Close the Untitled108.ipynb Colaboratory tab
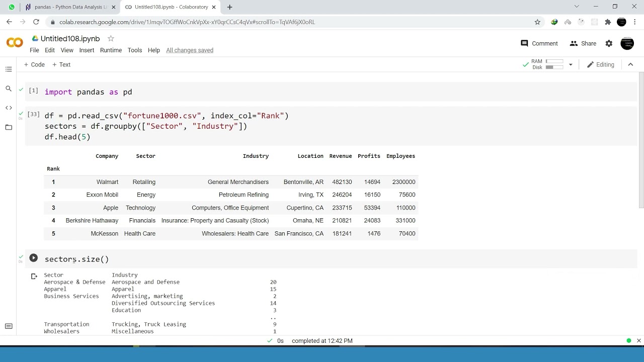The image size is (644, 362). tap(214, 7)
